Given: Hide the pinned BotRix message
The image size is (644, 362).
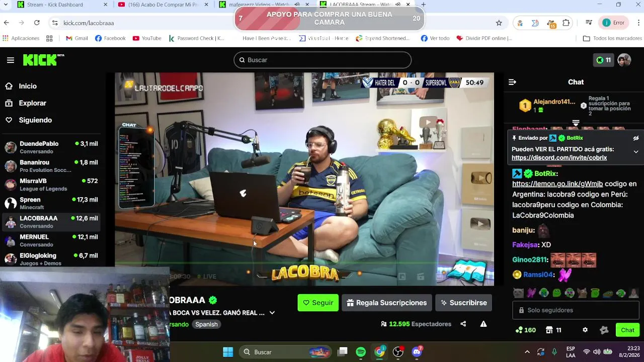Looking at the screenshot, I should pos(636,138).
